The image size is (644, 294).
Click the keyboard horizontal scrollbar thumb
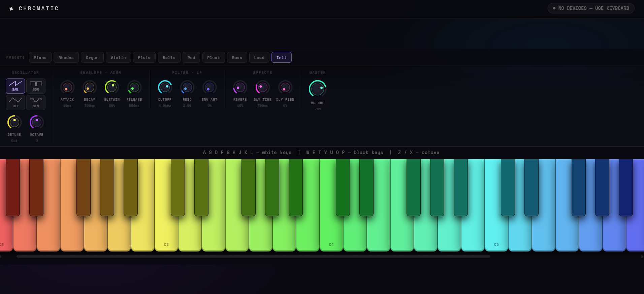[x=253, y=257]
